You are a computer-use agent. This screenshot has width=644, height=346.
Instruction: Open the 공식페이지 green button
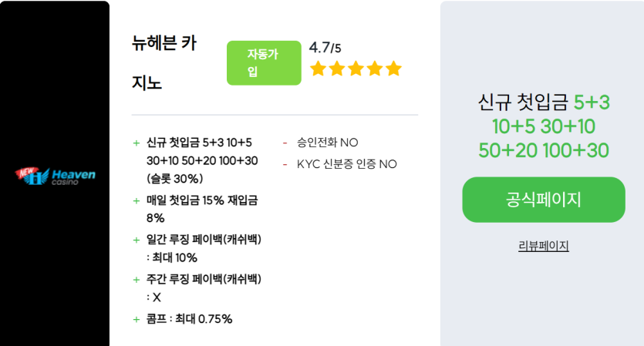click(x=543, y=200)
